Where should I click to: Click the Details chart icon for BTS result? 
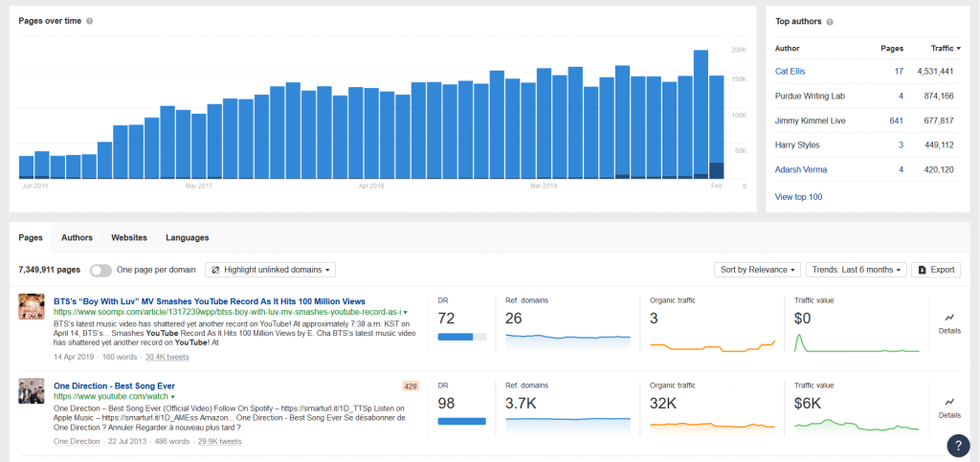coord(949,318)
